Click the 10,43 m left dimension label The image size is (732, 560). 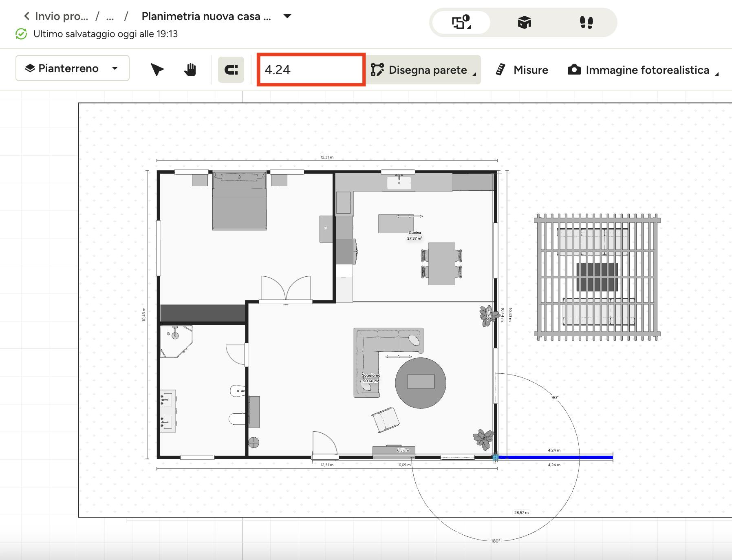143,314
